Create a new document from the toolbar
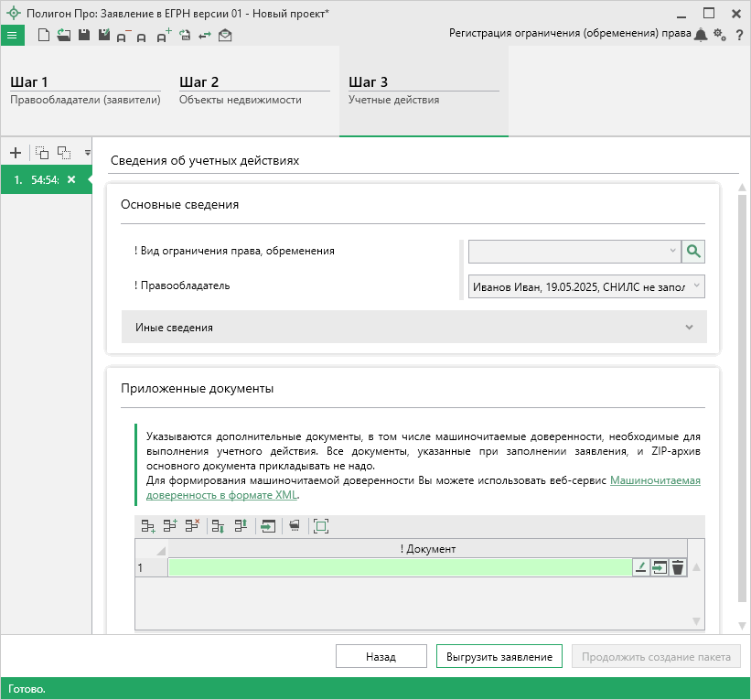751x700 pixels. (x=43, y=35)
